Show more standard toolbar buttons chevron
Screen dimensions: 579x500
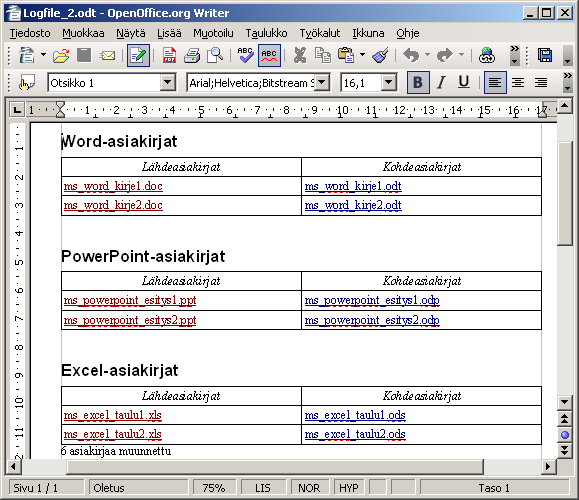tap(514, 55)
